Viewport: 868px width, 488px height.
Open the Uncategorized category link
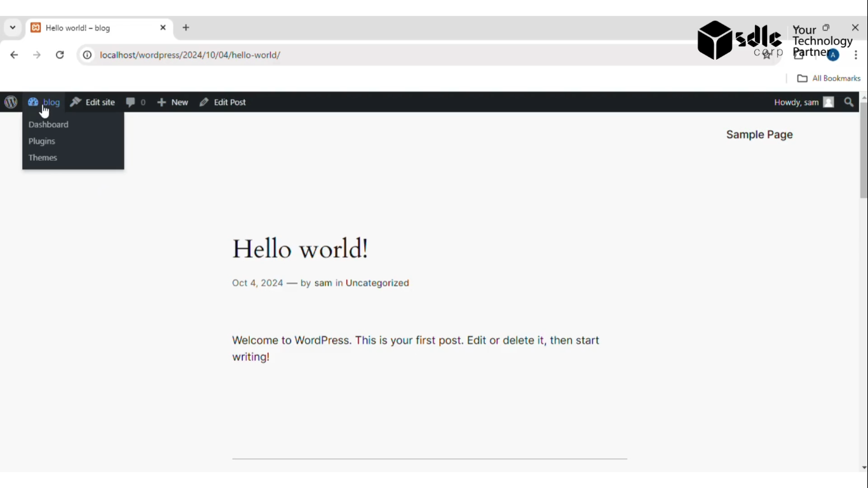pyautogui.click(x=377, y=283)
